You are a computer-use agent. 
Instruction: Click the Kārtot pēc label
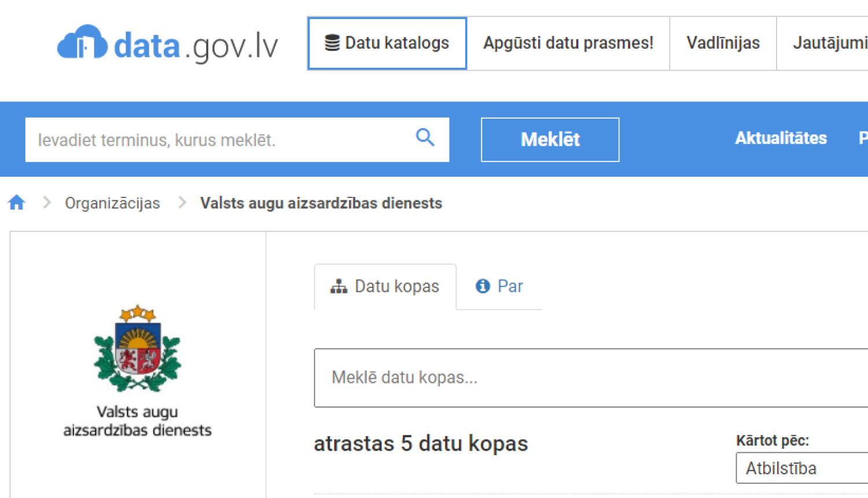click(x=773, y=441)
